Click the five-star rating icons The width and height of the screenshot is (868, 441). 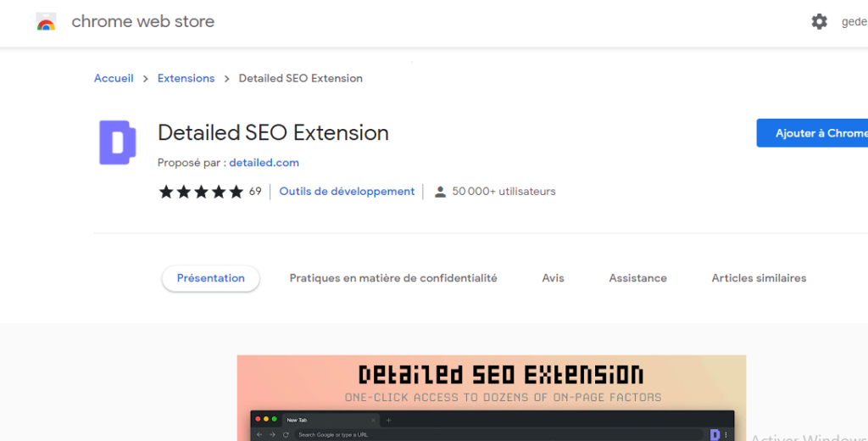point(201,192)
